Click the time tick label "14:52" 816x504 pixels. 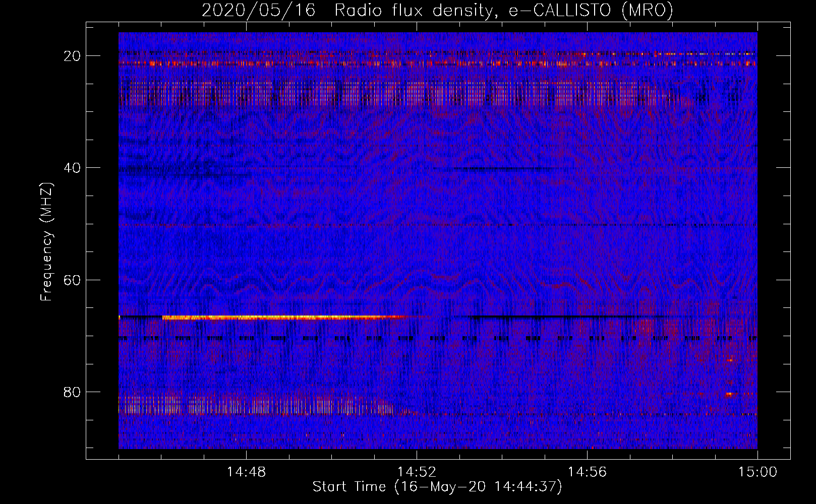[x=417, y=472]
